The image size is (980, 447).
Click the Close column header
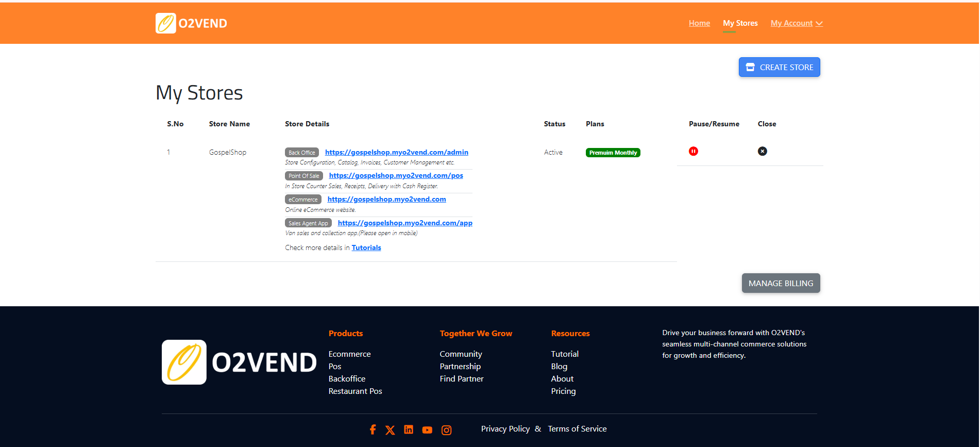[x=767, y=124]
